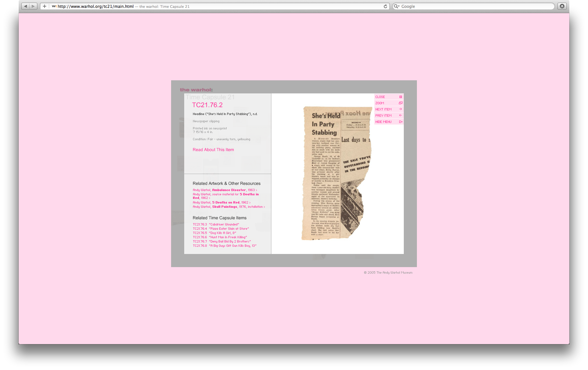Click the Zoom overlapping-windows icon
Image resolution: width=588 pixels, height=370 pixels.
(x=401, y=103)
